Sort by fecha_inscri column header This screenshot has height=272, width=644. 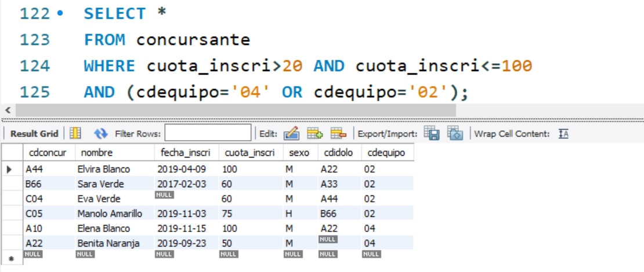185,153
